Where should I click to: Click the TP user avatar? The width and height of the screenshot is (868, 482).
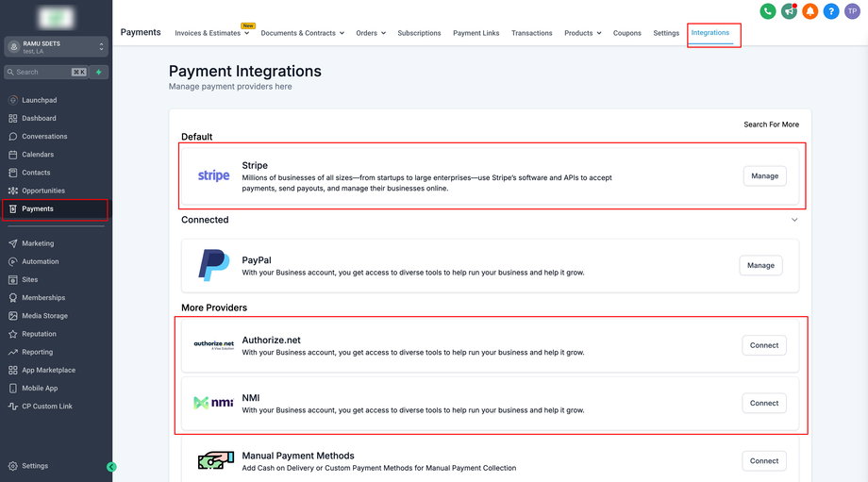(852, 11)
